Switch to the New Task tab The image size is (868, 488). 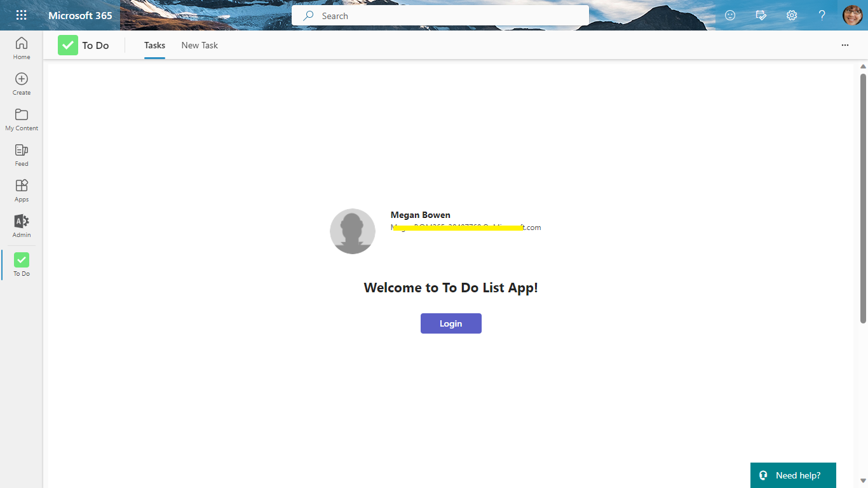pos(200,45)
